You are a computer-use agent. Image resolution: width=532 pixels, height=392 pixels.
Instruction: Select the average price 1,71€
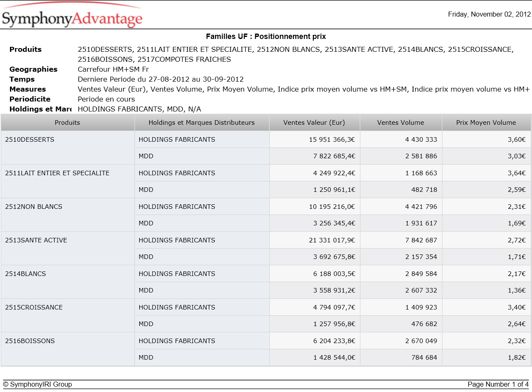tap(517, 257)
